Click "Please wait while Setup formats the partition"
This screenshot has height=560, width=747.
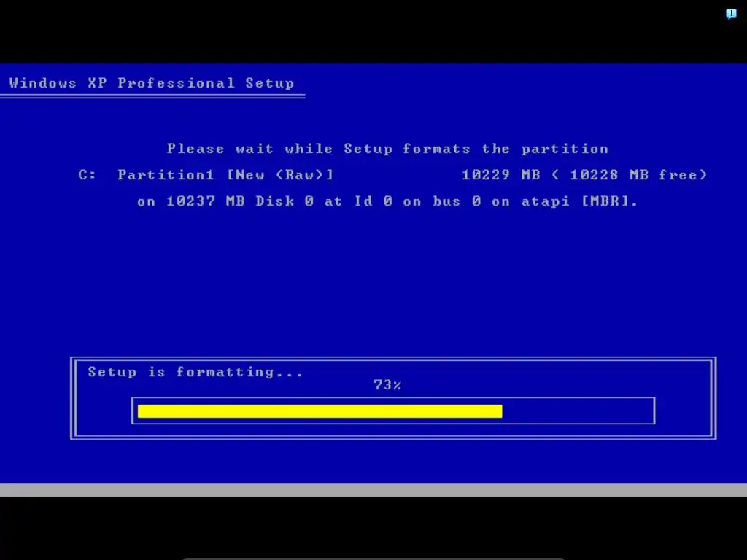pyautogui.click(x=387, y=149)
